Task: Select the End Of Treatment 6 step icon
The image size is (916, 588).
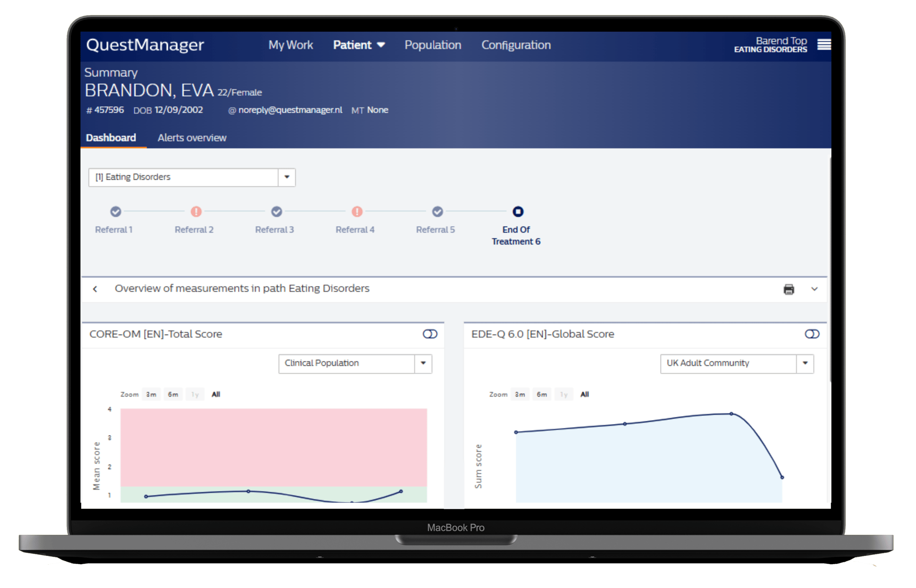Action: pos(518,212)
